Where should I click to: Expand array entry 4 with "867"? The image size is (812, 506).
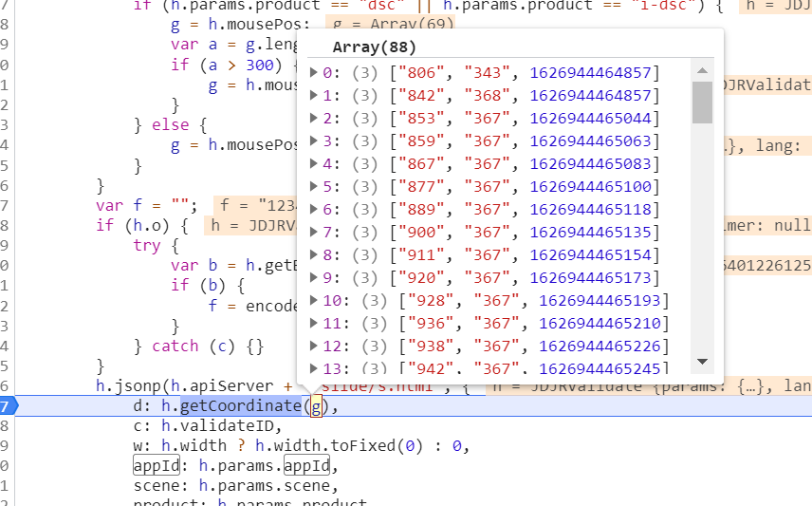click(313, 164)
